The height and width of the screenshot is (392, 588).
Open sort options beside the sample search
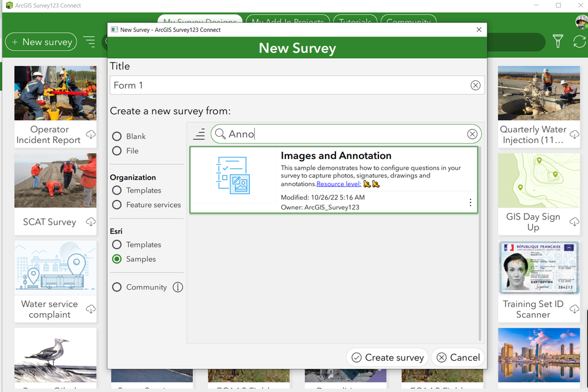tap(199, 134)
